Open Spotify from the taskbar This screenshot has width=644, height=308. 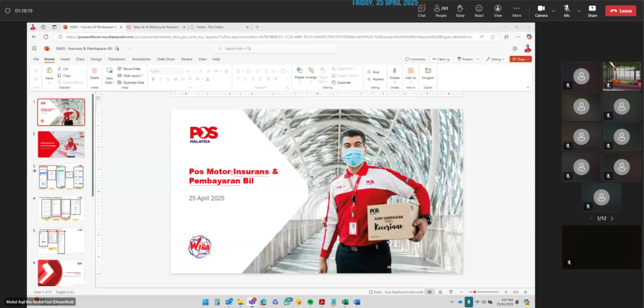click(310, 302)
